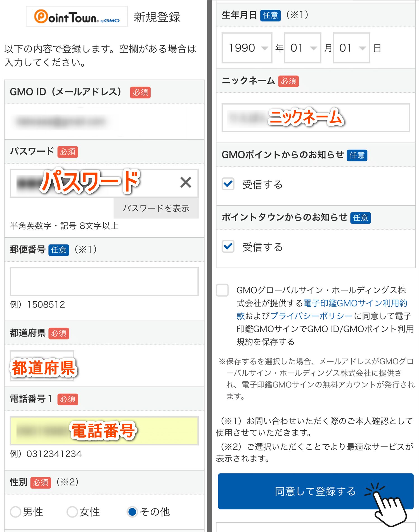Click the 例）1508512 example text

tap(37, 304)
